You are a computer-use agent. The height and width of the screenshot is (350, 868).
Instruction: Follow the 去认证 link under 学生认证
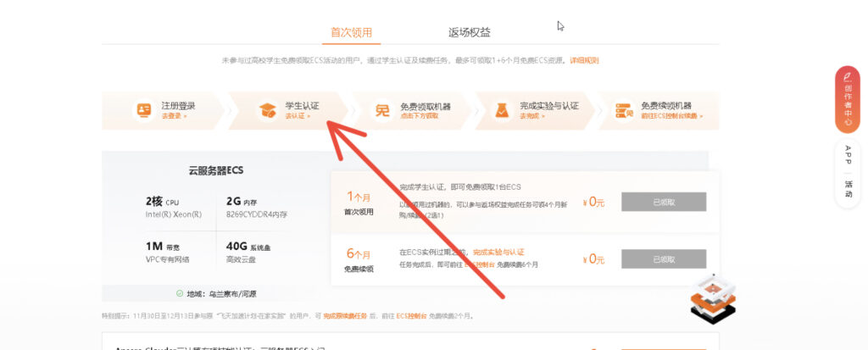click(298, 116)
